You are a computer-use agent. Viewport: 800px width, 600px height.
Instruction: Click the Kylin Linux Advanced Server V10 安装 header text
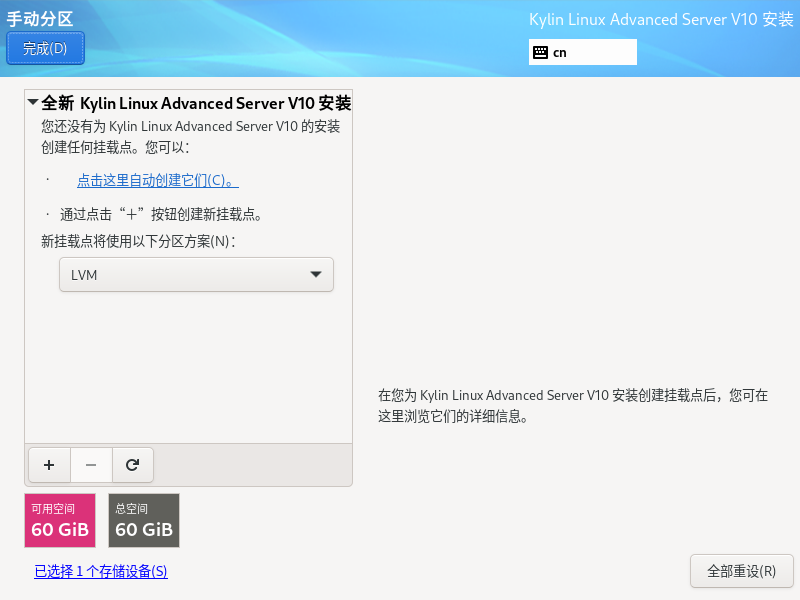pos(661,19)
